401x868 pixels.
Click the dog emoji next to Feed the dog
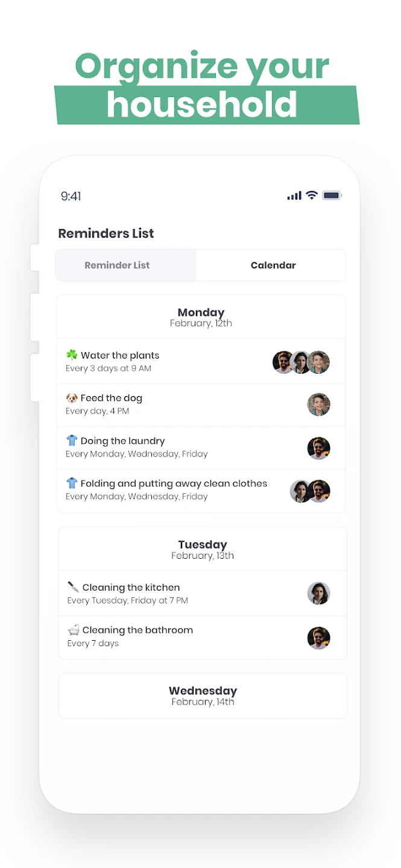tap(72, 398)
